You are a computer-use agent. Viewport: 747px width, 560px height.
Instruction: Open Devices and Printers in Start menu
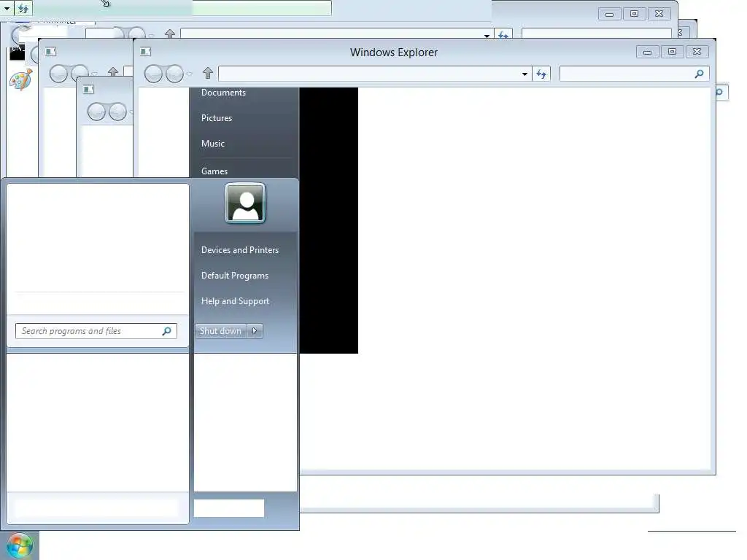240,250
